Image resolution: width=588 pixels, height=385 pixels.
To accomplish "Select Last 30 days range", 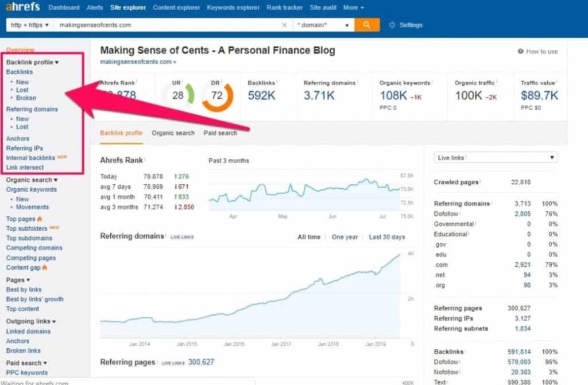I will 387,237.
